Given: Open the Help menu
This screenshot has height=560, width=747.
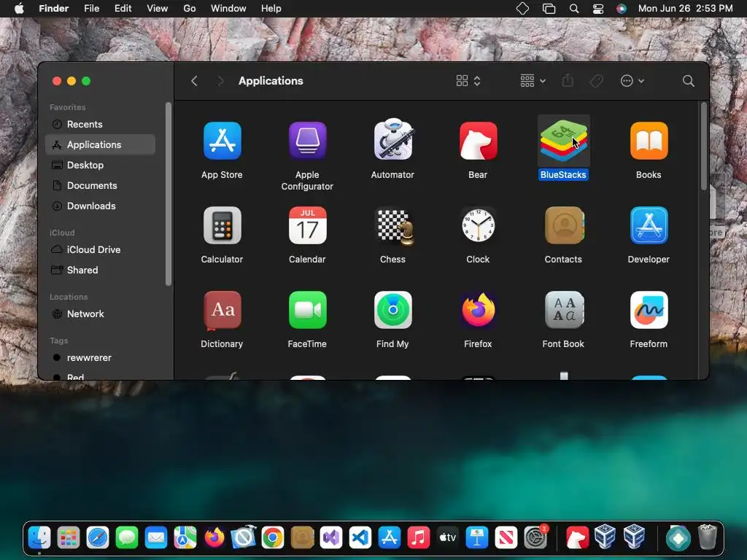Looking at the screenshot, I should (271, 9).
